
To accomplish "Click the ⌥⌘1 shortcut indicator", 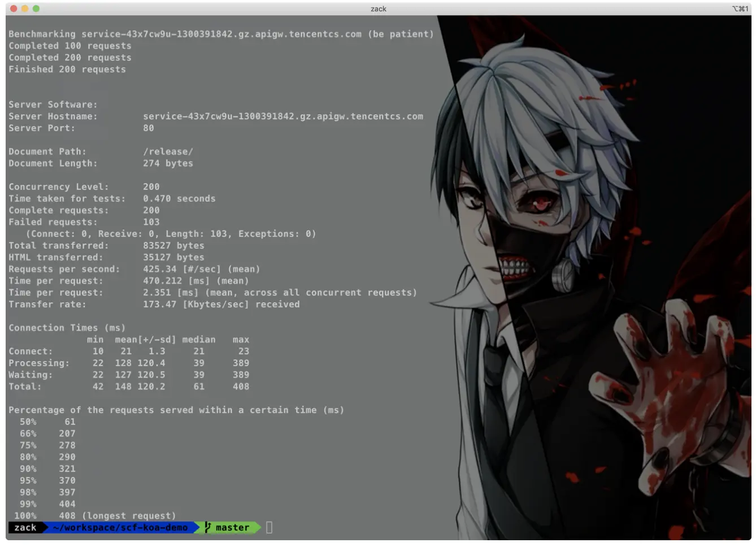I will pyautogui.click(x=740, y=9).
